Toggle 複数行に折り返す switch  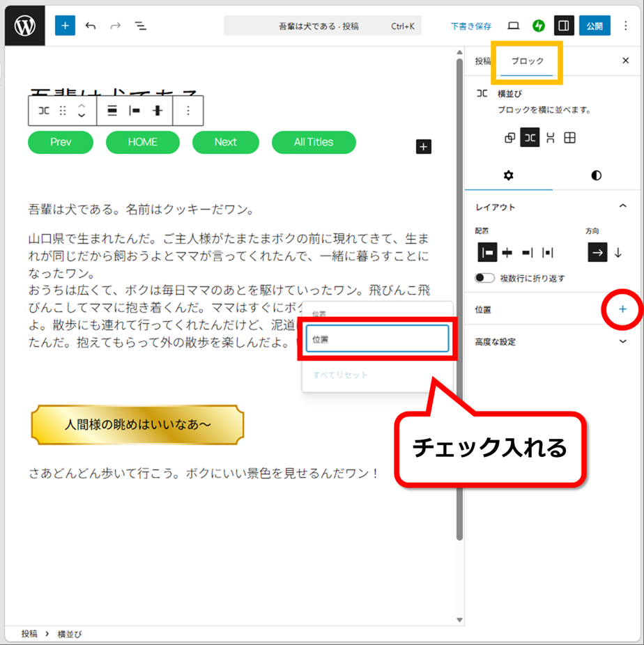click(485, 278)
